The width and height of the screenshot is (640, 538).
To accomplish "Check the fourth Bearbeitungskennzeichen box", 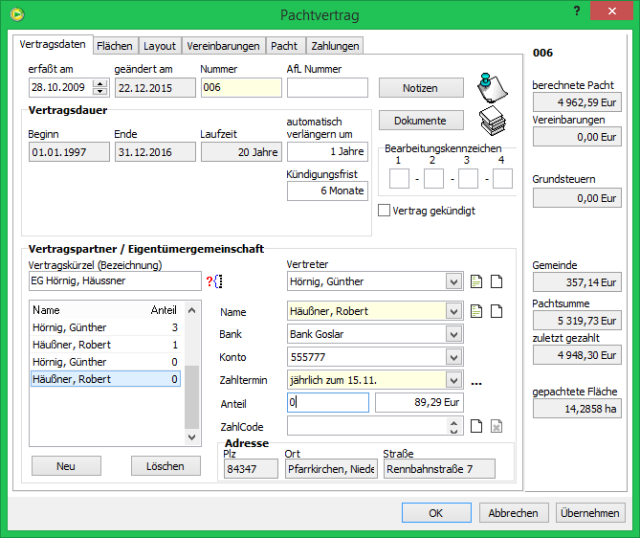I will (502, 179).
